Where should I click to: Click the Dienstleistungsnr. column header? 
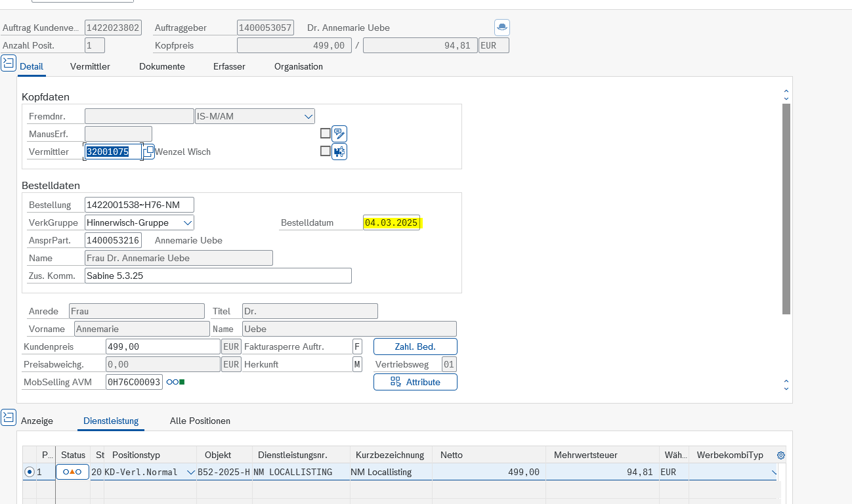pos(301,455)
